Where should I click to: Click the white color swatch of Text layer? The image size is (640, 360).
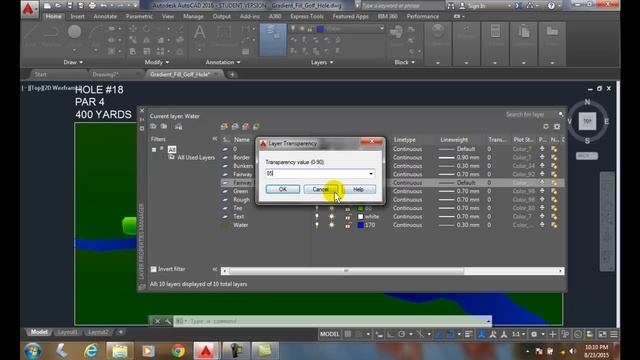(360, 216)
